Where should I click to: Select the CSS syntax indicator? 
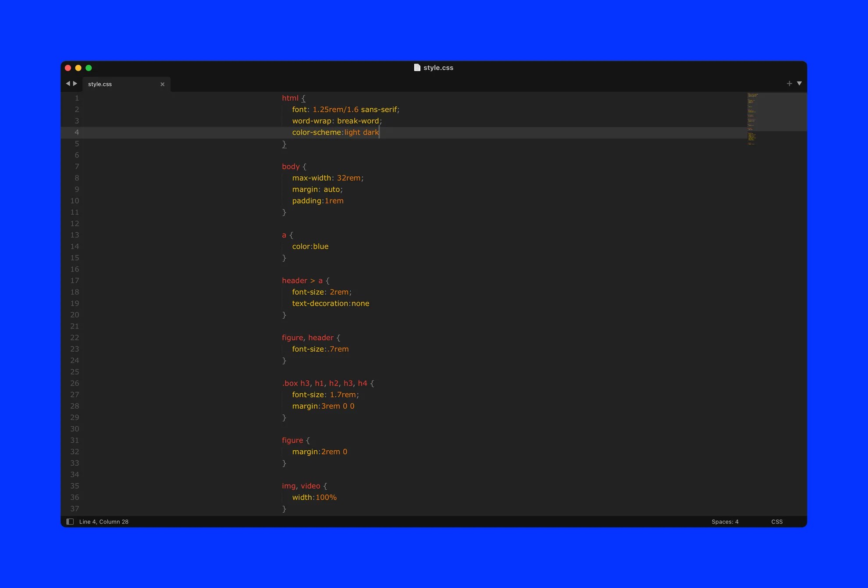(777, 521)
